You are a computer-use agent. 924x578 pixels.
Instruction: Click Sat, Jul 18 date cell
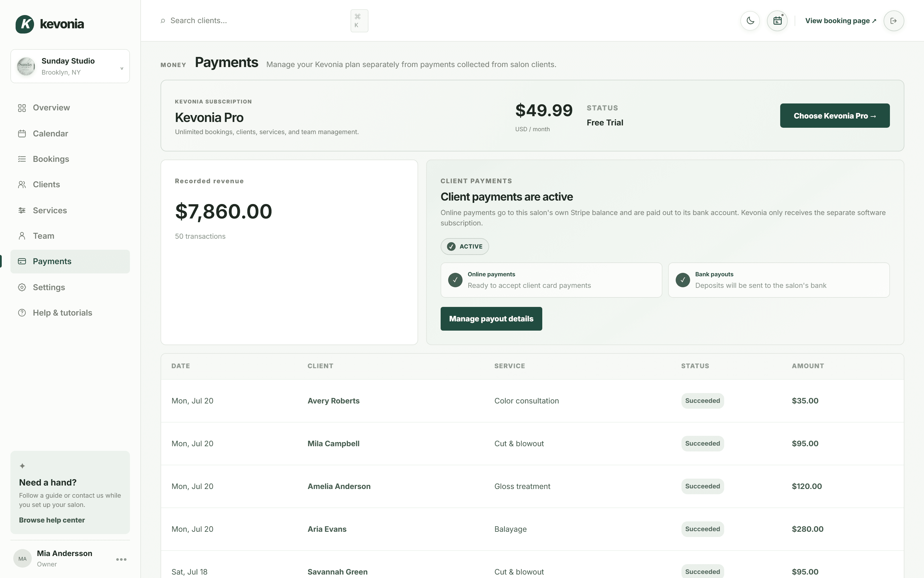(189, 572)
